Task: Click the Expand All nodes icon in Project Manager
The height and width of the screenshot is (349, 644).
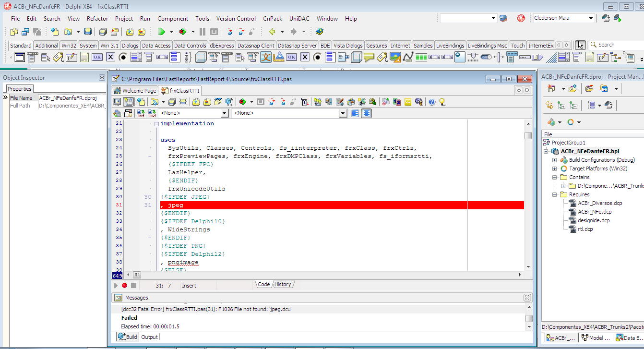Action: pos(561,105)
